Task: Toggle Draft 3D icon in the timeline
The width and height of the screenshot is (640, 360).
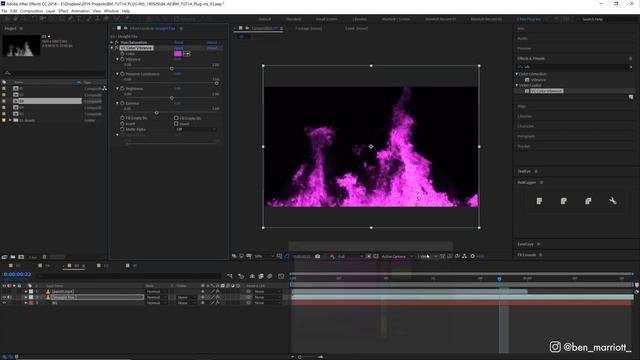Action: point(241,276)
